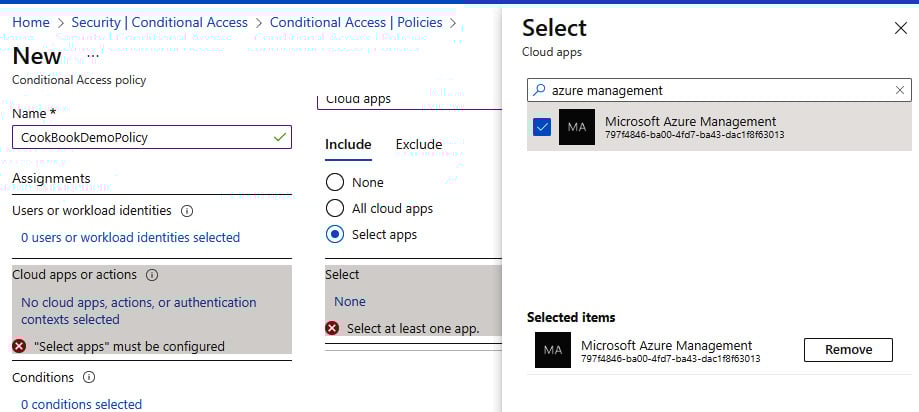Image resolution: width=919 pixels, height=412 pixels.
Task: Open the ellipsis menu next to New
Action: (x=93, y=56)
